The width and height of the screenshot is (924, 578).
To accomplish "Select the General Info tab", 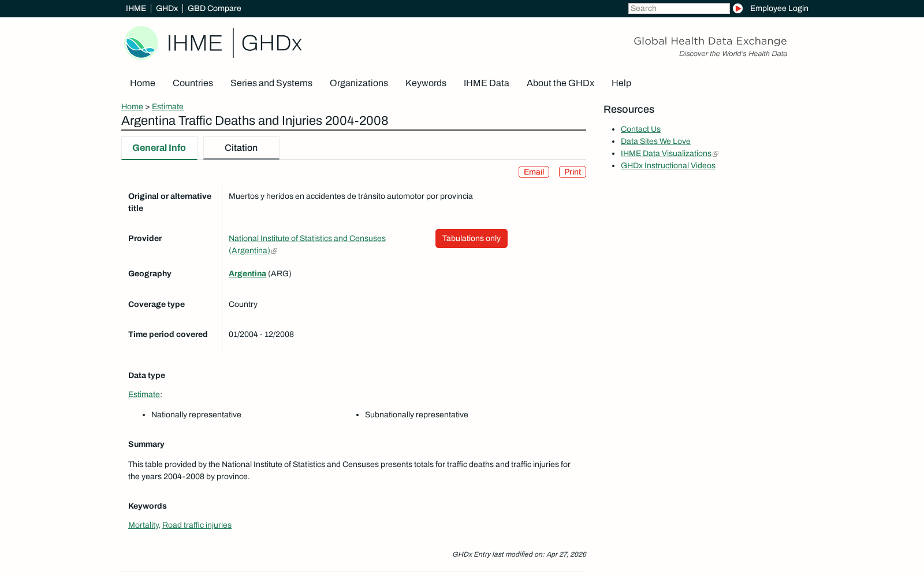I will 159,148.
